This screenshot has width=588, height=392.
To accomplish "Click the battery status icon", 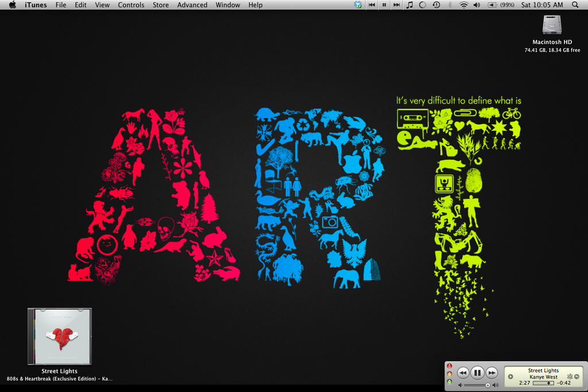I will (x=492, y=5).
